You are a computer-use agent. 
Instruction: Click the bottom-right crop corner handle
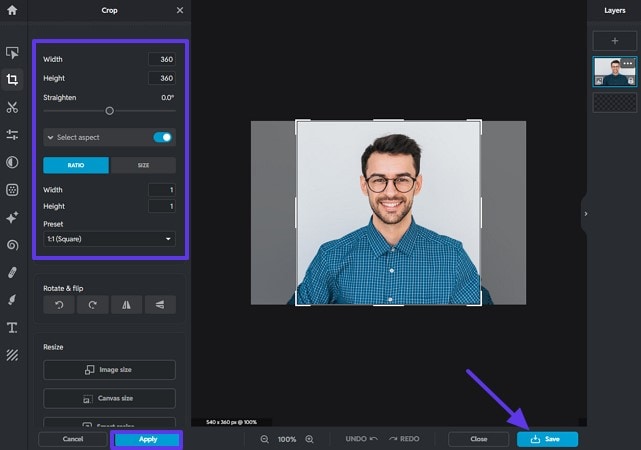[480, 303]
